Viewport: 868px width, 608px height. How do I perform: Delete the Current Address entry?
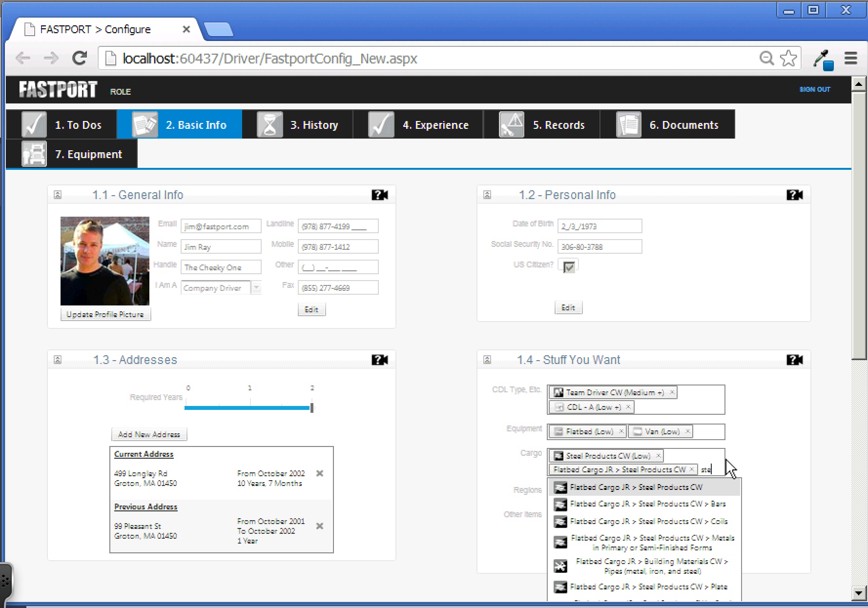coord(320,473)
